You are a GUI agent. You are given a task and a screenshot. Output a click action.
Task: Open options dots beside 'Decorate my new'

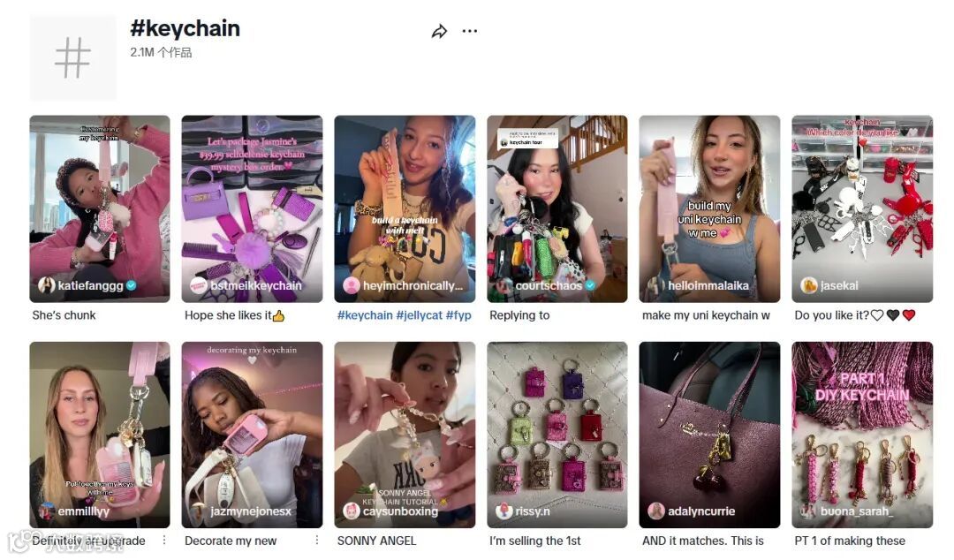pyautogui.click(x=316, y=540)
